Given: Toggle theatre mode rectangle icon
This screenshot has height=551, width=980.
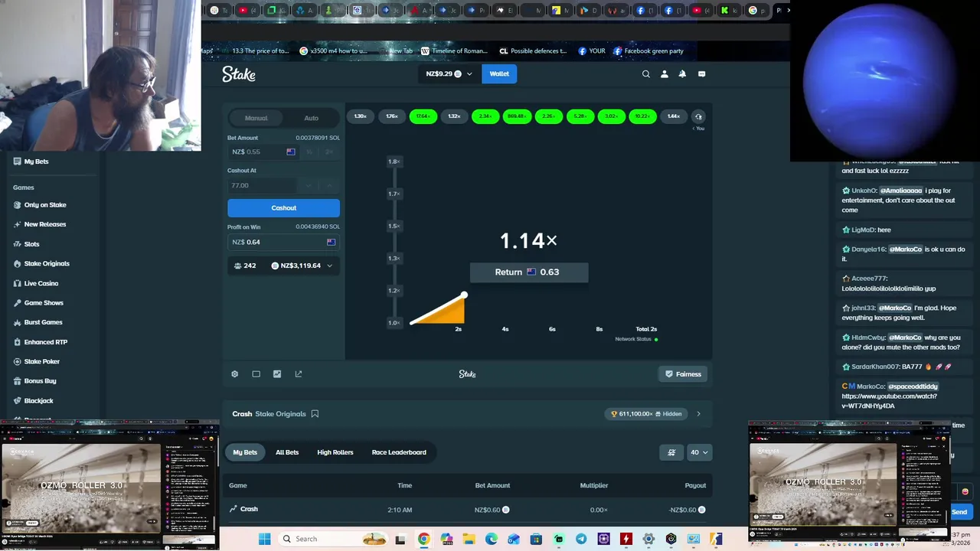Looking at the screenshot, I should pos(256,374).
